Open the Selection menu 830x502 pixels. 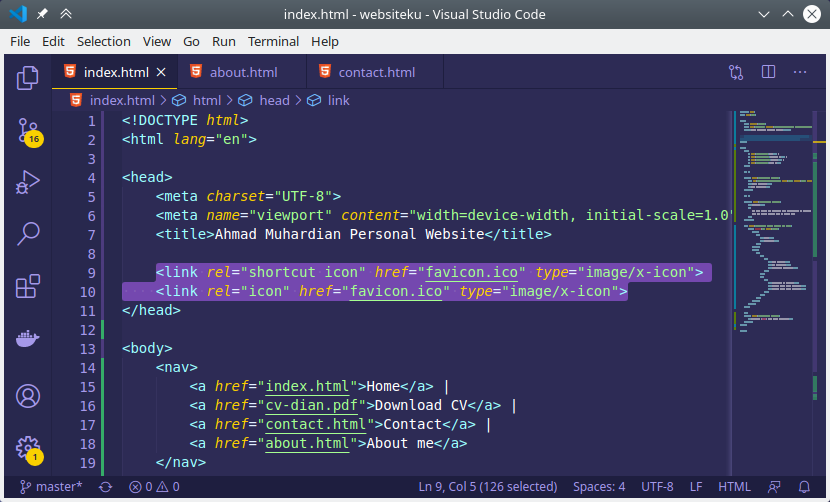point(104,41)
